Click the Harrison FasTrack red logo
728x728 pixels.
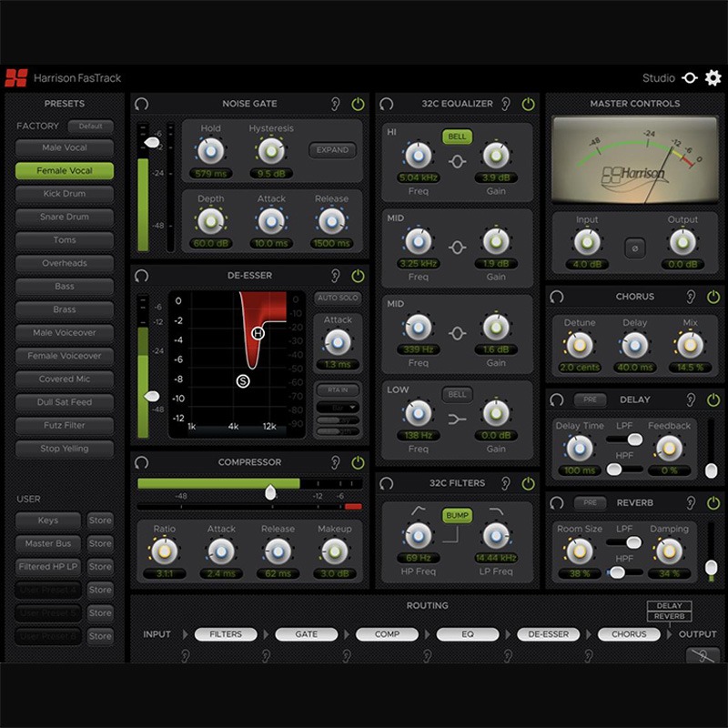point(16,77)
